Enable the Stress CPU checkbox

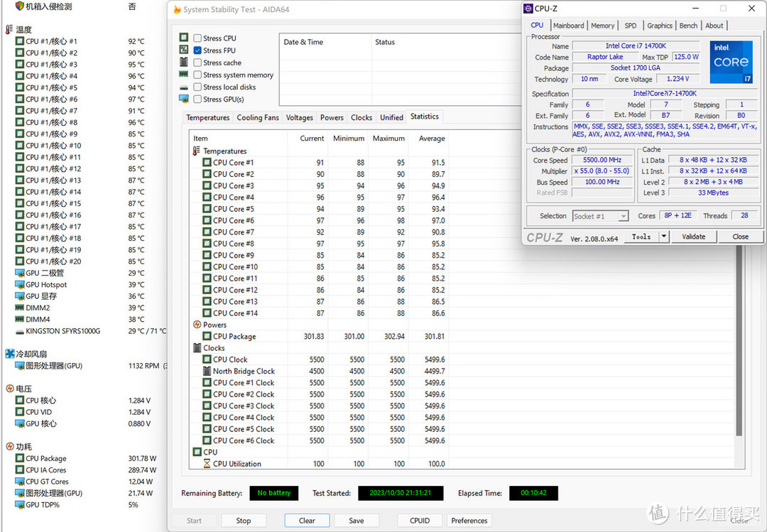pos(197,38)
